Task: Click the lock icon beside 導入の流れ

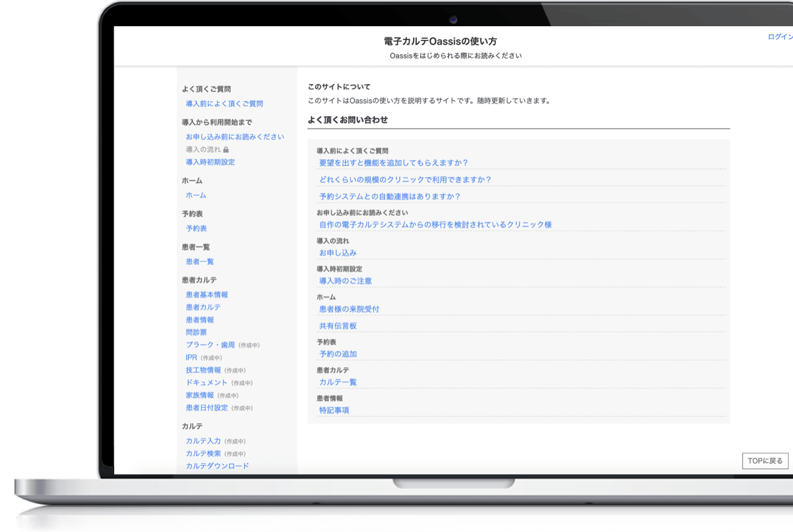Action: click(226, 150)
